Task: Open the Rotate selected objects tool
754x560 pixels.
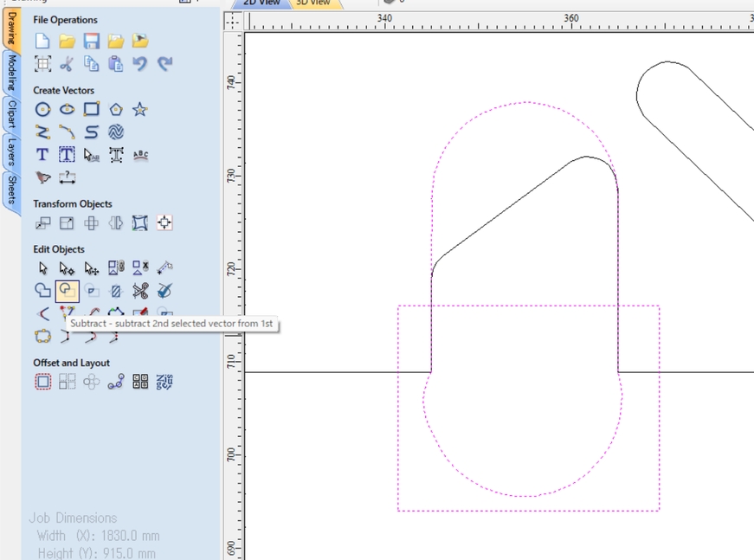Action: tap(92, 223)
